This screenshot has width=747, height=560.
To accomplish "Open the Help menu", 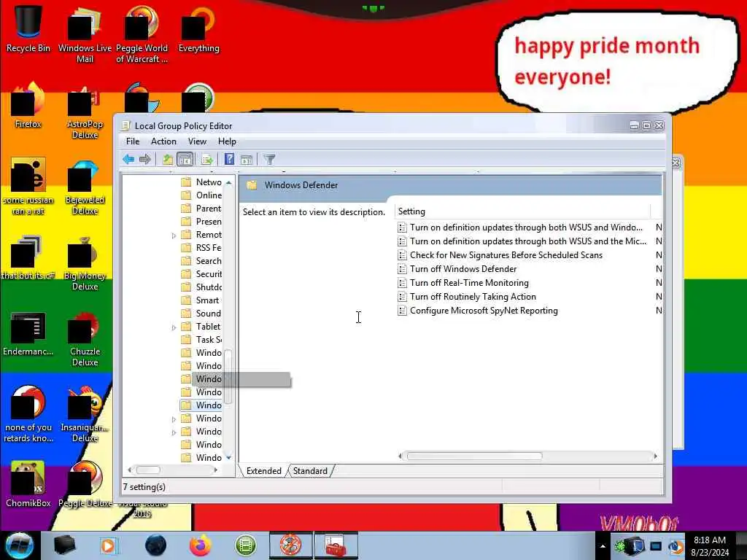I will [x=227, y=141].
